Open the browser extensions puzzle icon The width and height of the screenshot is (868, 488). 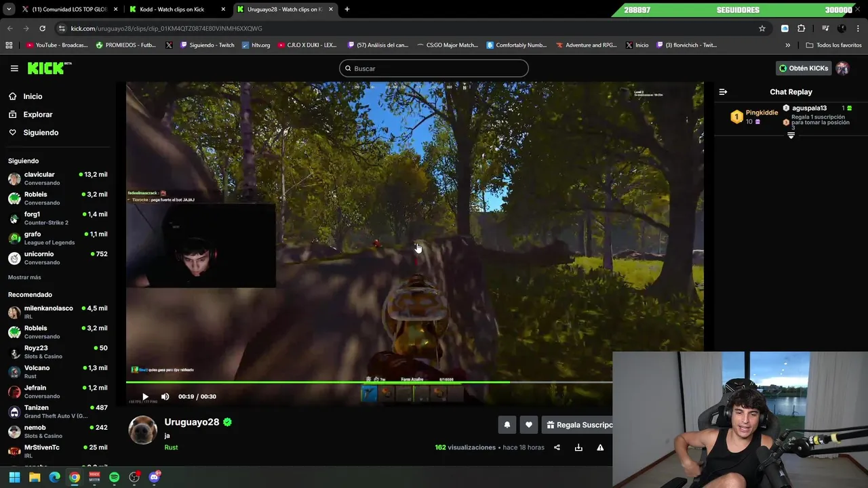(802, 28)
